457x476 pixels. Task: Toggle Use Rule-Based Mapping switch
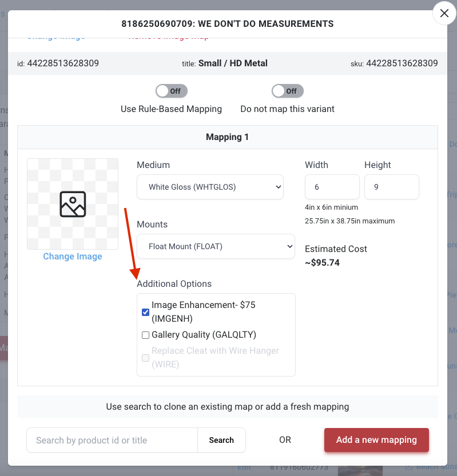coord(172,91)
